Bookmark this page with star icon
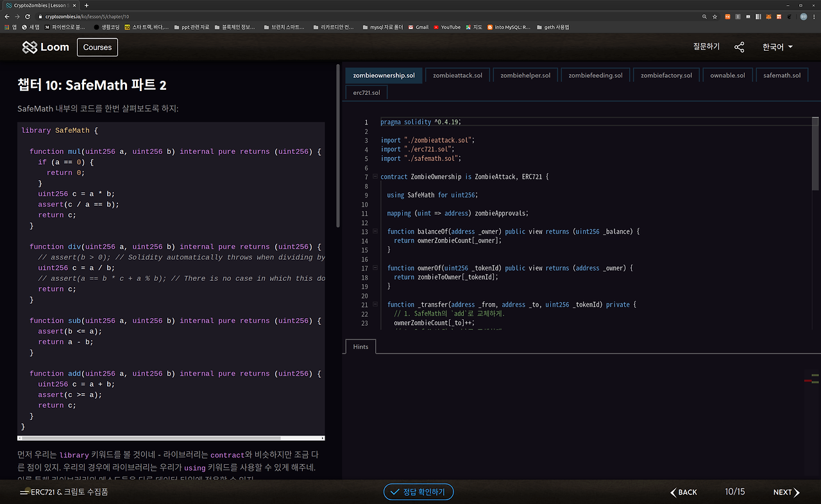 (x=715, y=17)
